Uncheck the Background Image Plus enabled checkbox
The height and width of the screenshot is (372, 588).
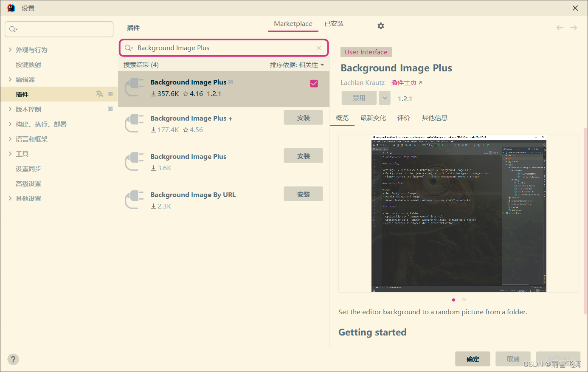(x=314, y=84)
